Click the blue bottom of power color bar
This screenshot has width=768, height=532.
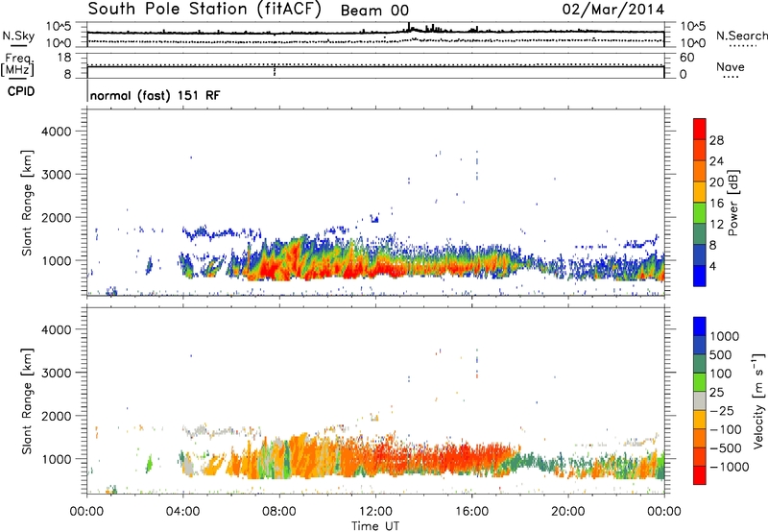pos(700,276)
